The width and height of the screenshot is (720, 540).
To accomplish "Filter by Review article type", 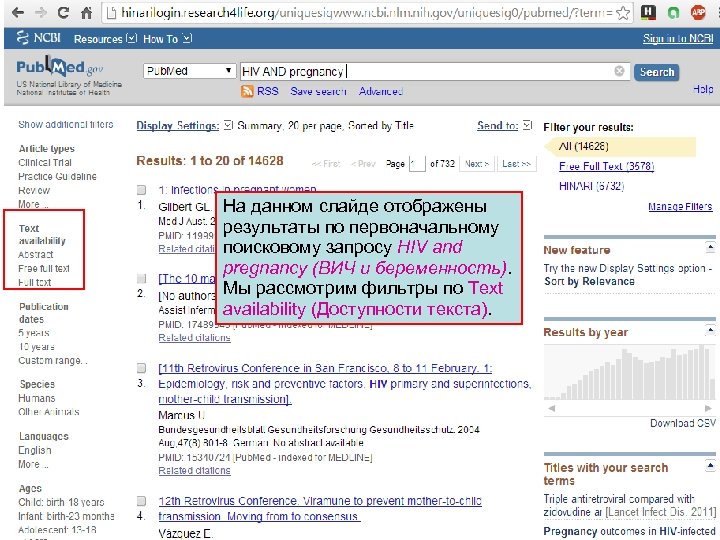I will click(34, 190).
